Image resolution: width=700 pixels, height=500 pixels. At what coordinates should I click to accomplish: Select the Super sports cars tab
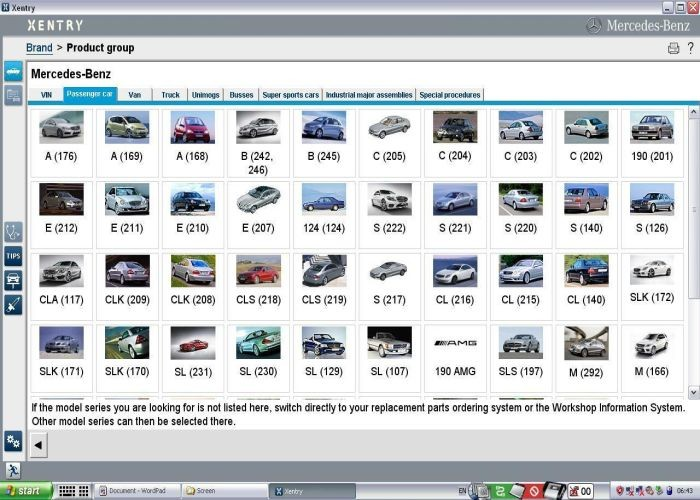pyautogui.click(x=290, y=95)
